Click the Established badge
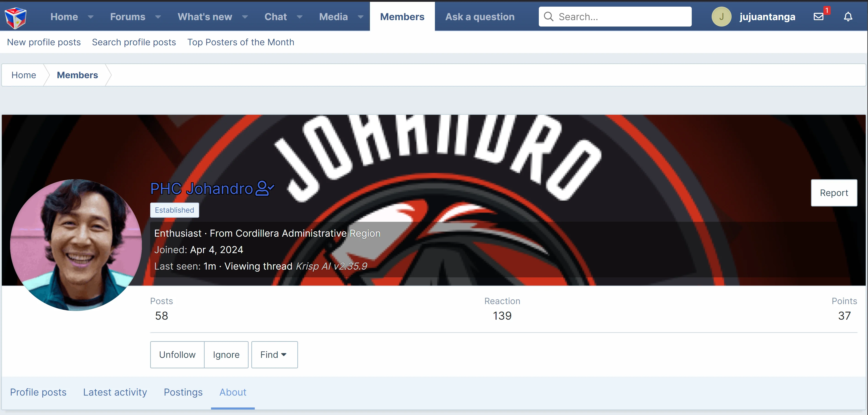The height and width of the screenshot is (415, 868). coord(175,210)
